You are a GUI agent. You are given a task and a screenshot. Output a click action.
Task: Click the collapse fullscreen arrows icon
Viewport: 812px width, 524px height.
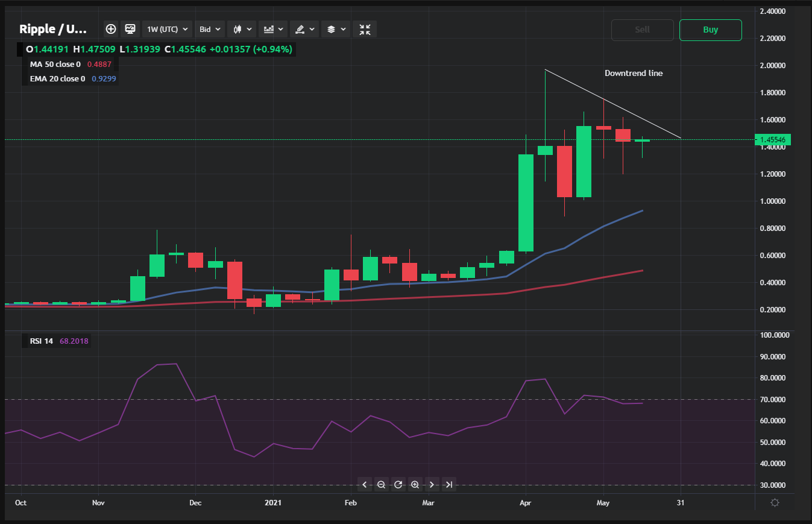coord(365,29)
